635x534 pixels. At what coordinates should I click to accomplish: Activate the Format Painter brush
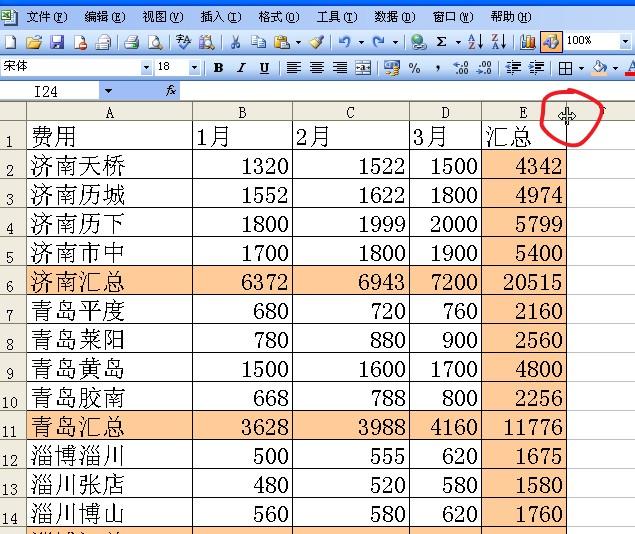pos(317,42)
